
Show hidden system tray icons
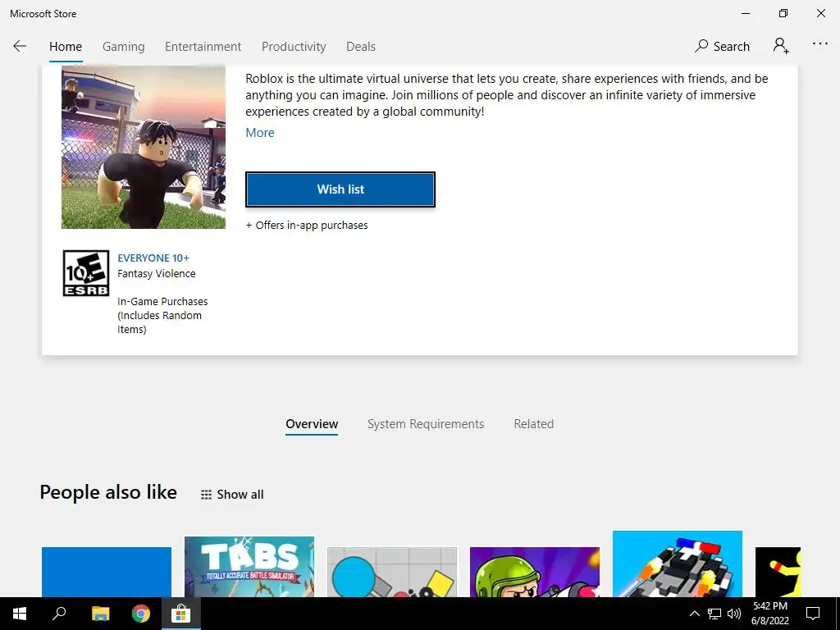click(x=694, y=614)
